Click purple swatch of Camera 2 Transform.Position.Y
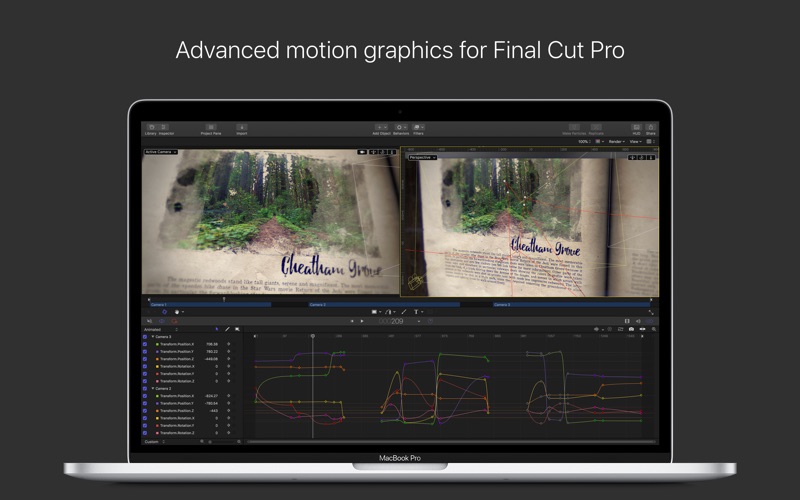 pos(157,403)
